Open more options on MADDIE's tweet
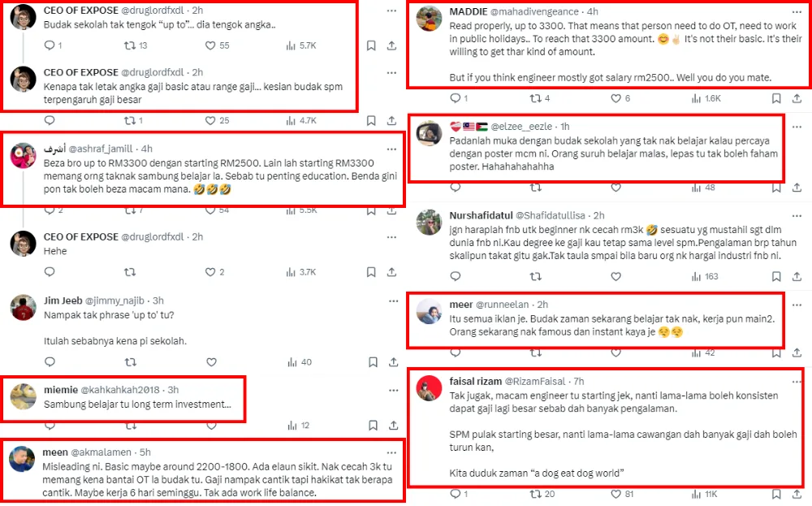The height and width of the screenshot is (506, 812). [x=796, y=11]
